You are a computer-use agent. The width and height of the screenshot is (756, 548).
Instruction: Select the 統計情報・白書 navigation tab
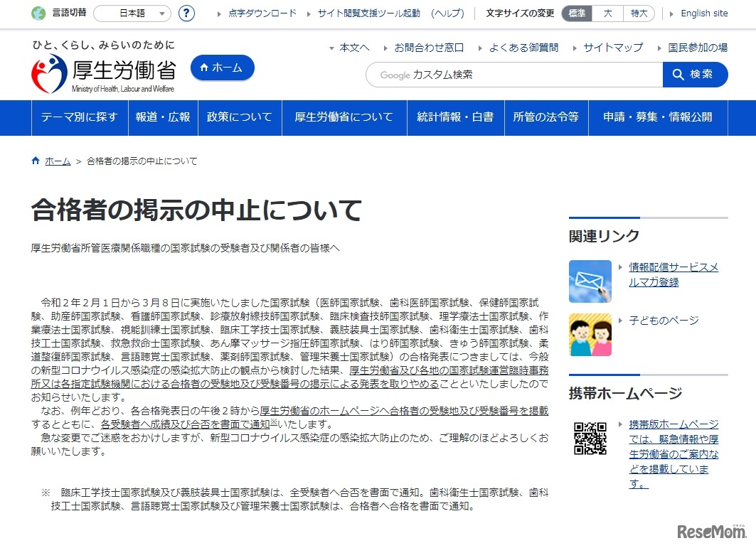click(454, 118)
